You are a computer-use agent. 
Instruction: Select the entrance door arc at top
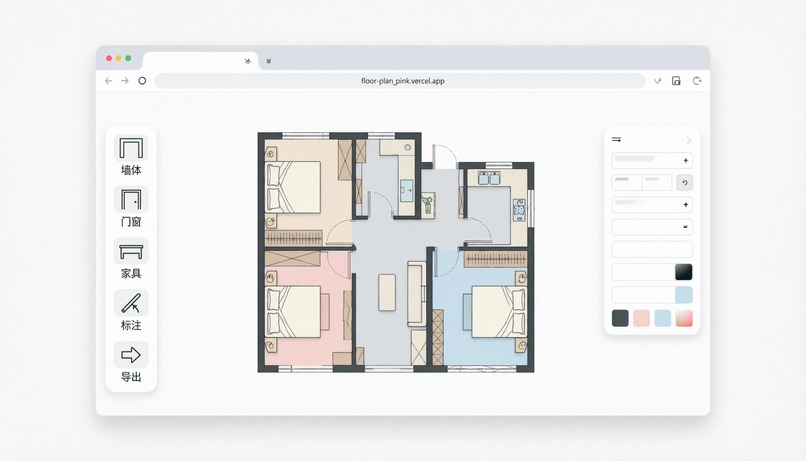[445, 156]
